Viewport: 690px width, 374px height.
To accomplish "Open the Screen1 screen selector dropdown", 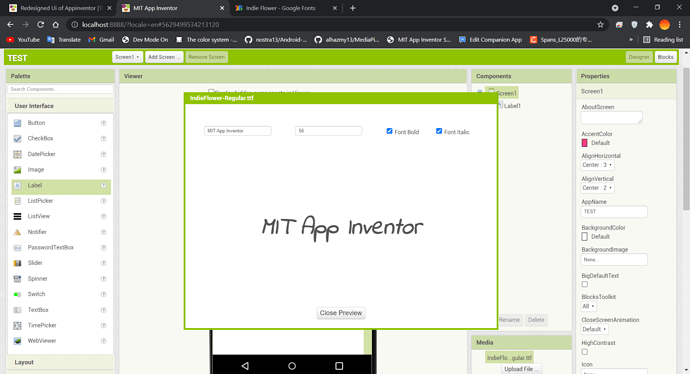I will (127, 57).
